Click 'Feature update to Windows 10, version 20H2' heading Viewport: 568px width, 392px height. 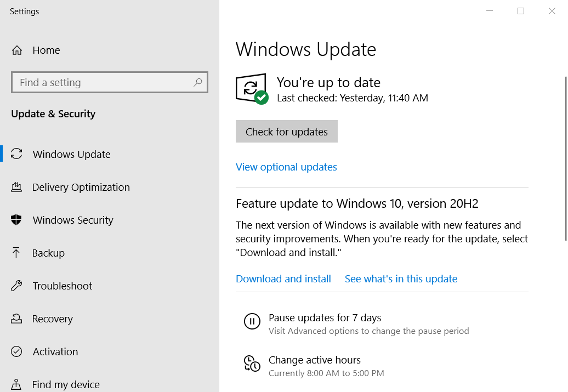(x=357, y=203)
